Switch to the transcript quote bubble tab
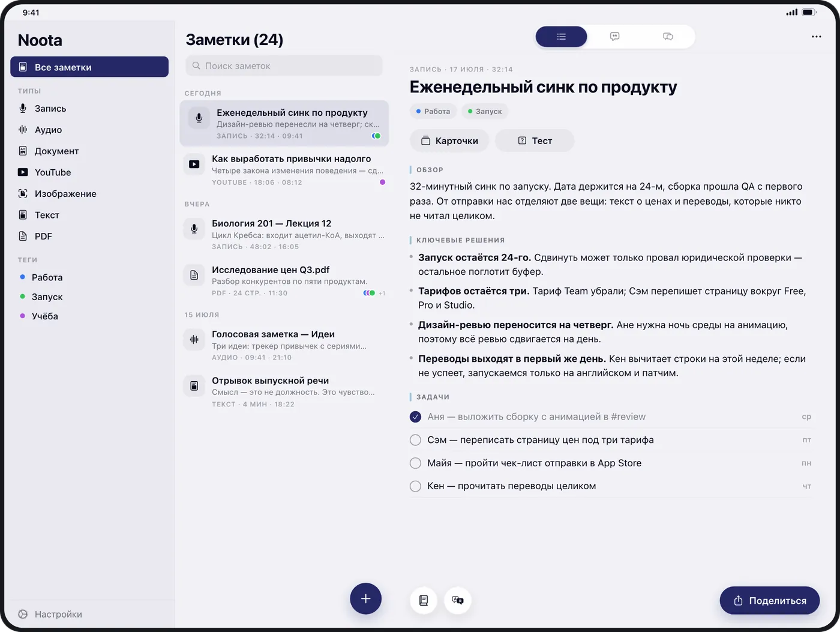 coord(614,37)
